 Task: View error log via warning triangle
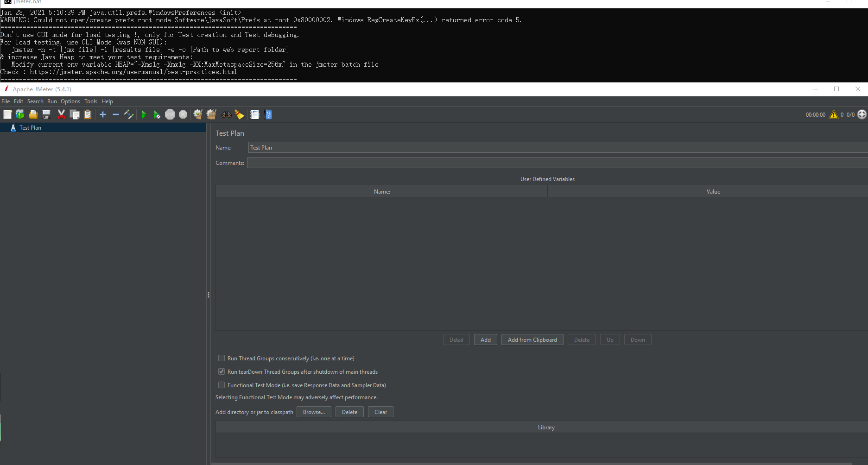pyautogui.click(x=833, y=114)
